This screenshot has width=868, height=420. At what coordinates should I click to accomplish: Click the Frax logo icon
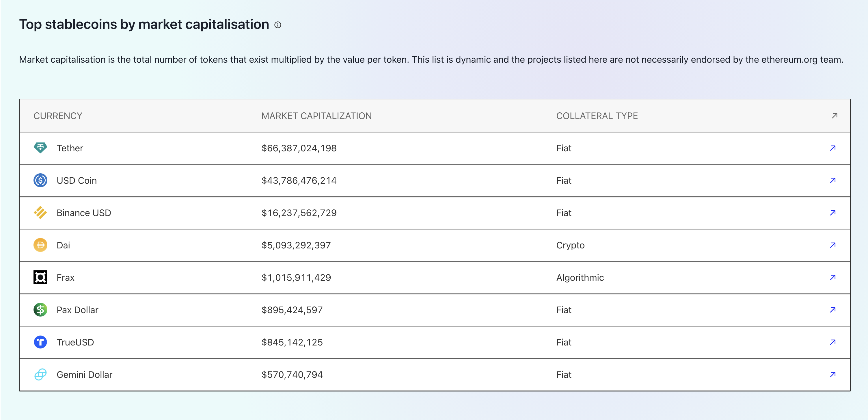(x=40, y=277)
